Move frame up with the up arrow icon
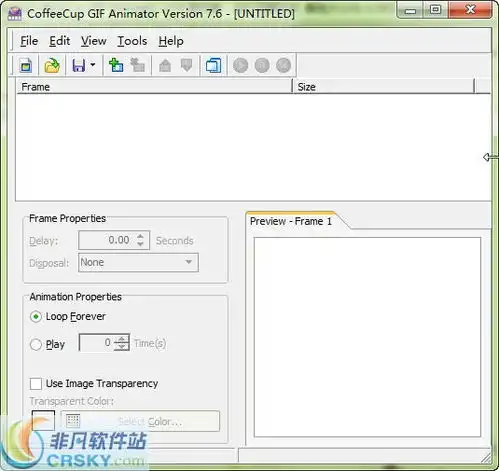The image size is (499, 471). (165, 65)
